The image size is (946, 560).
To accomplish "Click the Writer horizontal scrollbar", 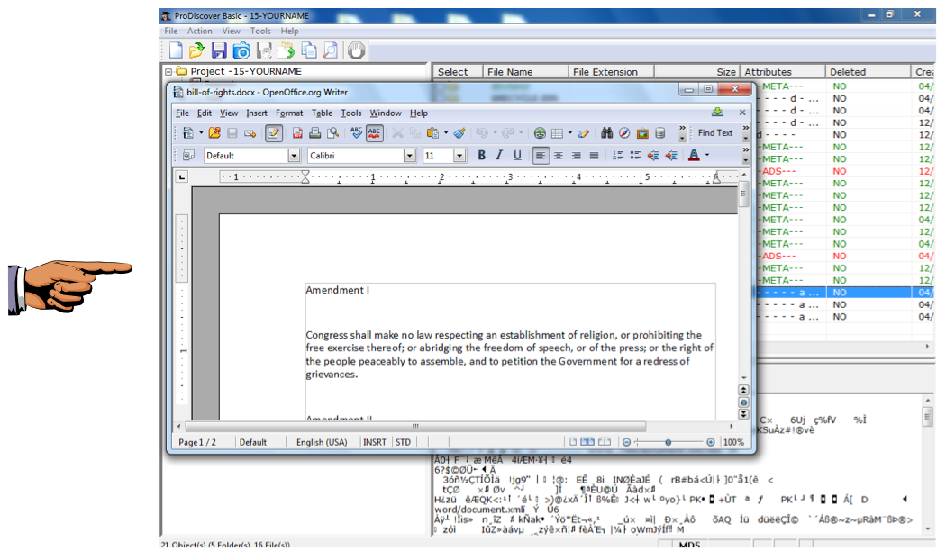I will [x=415, y=426].
